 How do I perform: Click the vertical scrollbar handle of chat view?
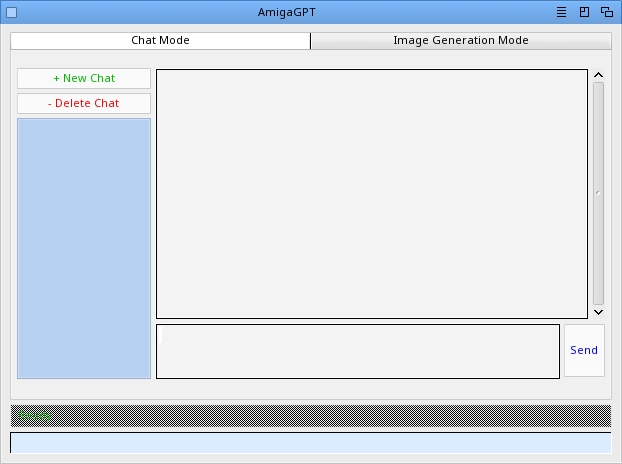pyautogui.click(x=598, y=193)
